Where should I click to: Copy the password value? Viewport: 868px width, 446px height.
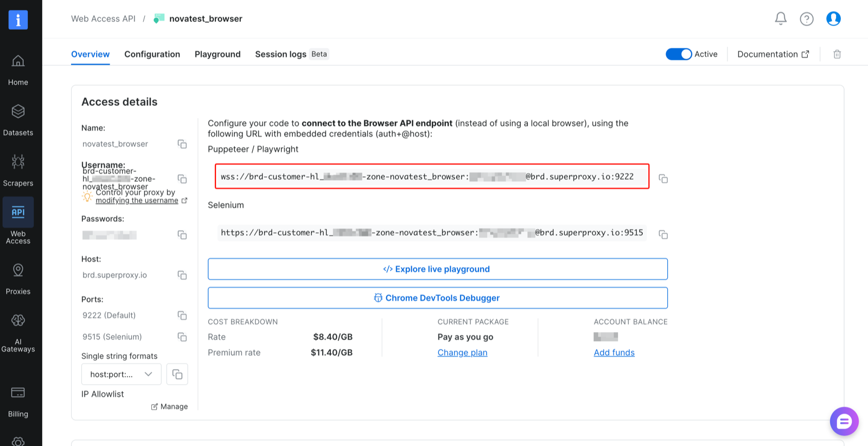[x=182, y=235]
